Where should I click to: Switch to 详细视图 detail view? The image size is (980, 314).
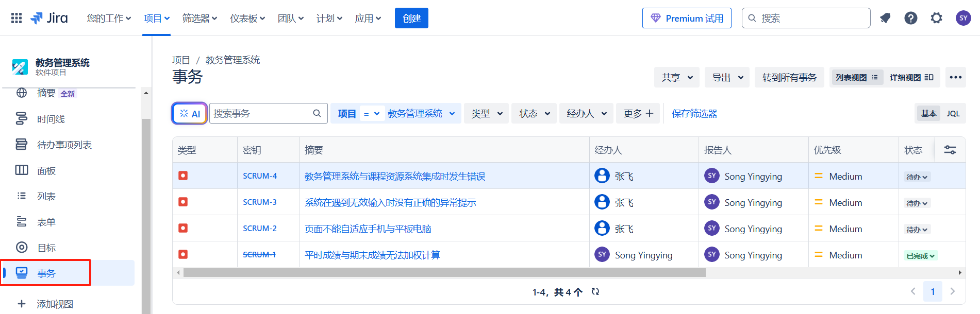(911, 77)
